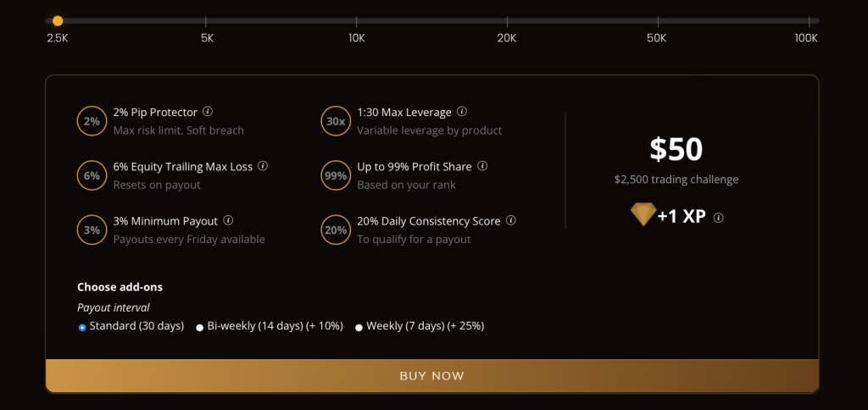Click the 99% profit share circle badge
The width and height of the screenshot is (868, 410).
(336, 175)
